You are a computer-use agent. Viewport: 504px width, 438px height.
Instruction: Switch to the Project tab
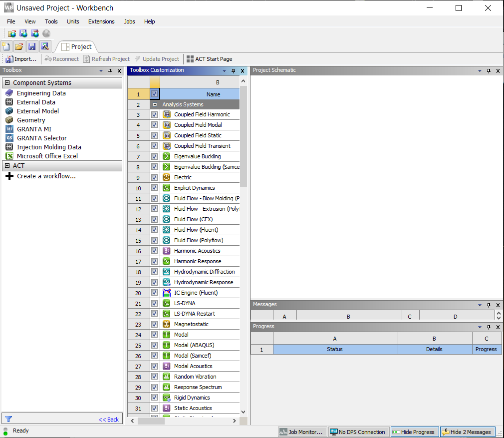click(x=76, y=47)
